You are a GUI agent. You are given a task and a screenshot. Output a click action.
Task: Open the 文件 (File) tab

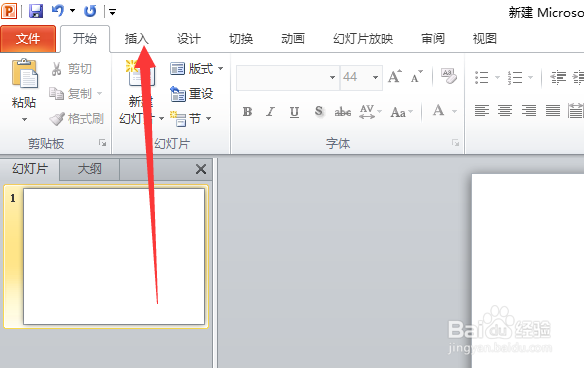click(x=28, y=39)
